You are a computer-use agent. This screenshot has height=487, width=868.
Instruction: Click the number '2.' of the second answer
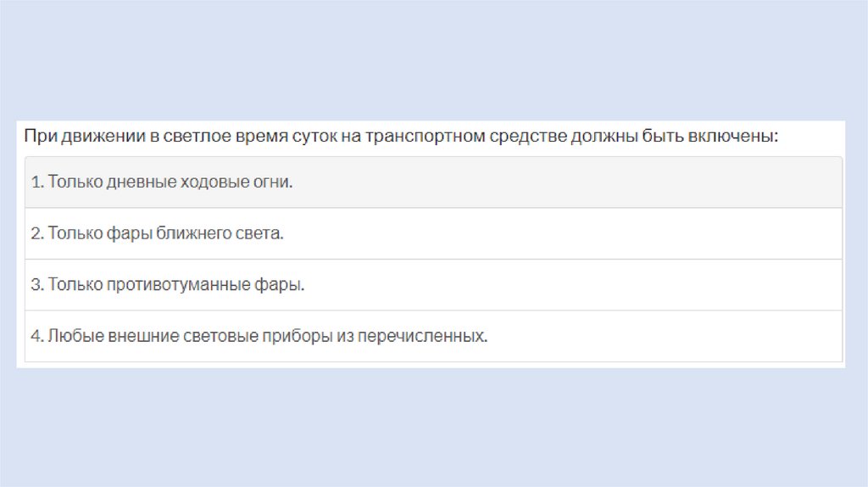tap(37, 233)
